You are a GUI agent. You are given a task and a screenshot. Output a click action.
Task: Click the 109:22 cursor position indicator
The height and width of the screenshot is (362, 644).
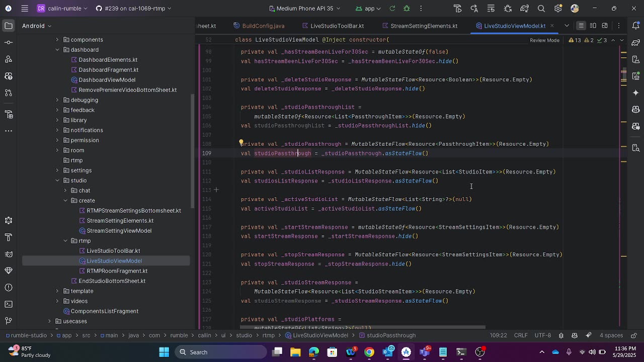(x=498, y=335)
